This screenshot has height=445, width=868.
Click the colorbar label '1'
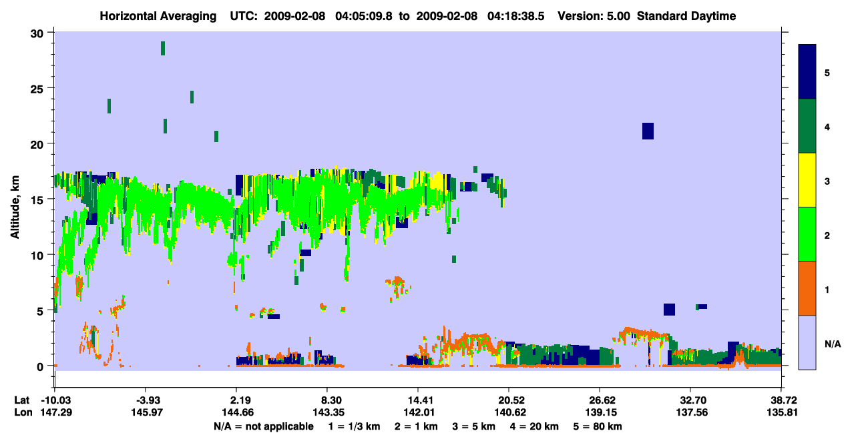click(827, 289)
